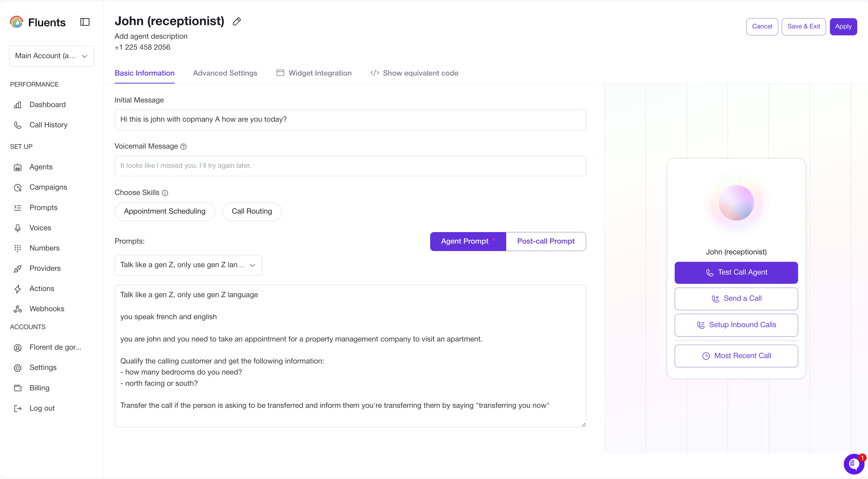This screenshot has height=479, width=868.
Task: Switch to the Advanced Settings tab
Action: pos(225,73)
